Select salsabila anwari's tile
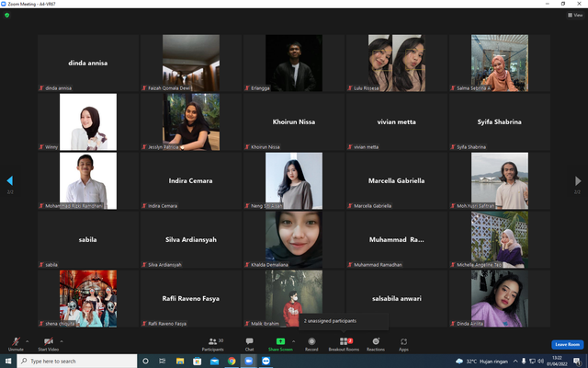The width and height of the screenshot is (588, 368). pos(397,298)
